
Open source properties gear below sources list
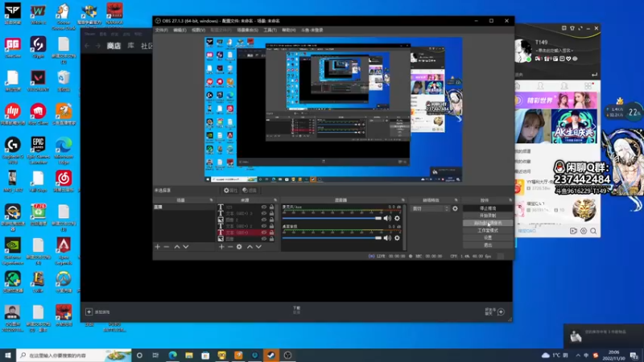[x=239, y=247]
